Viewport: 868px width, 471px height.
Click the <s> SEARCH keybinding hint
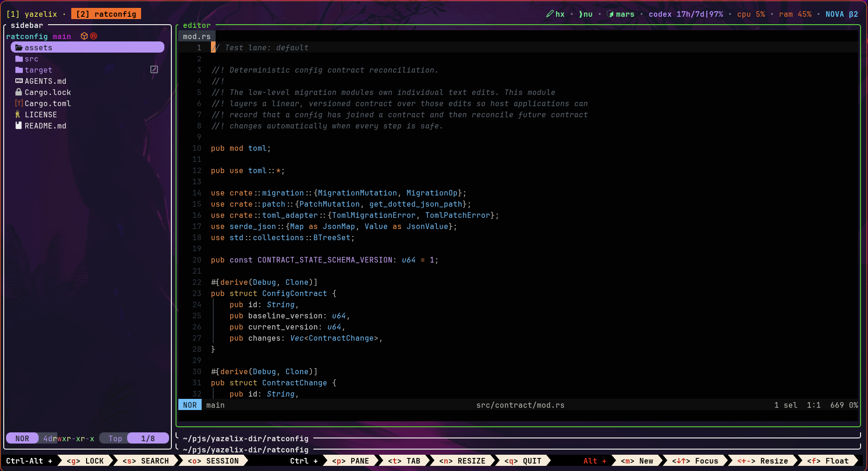(x=146, y=461)
